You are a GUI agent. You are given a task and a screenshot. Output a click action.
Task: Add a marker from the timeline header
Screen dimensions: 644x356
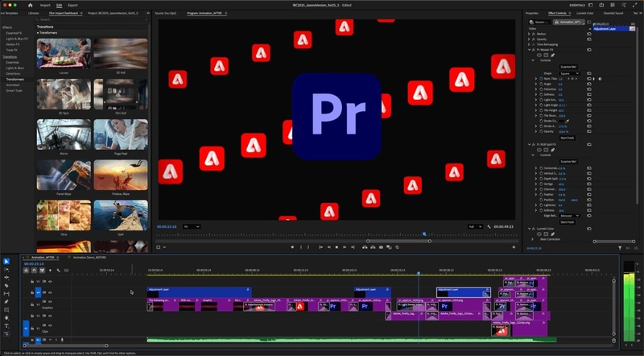click(x=50, y=271)
